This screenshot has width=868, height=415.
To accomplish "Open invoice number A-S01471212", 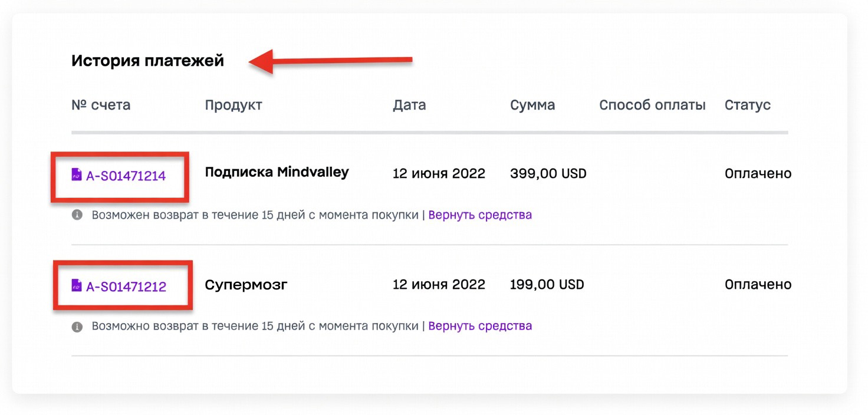I will (x=126, y=287).
